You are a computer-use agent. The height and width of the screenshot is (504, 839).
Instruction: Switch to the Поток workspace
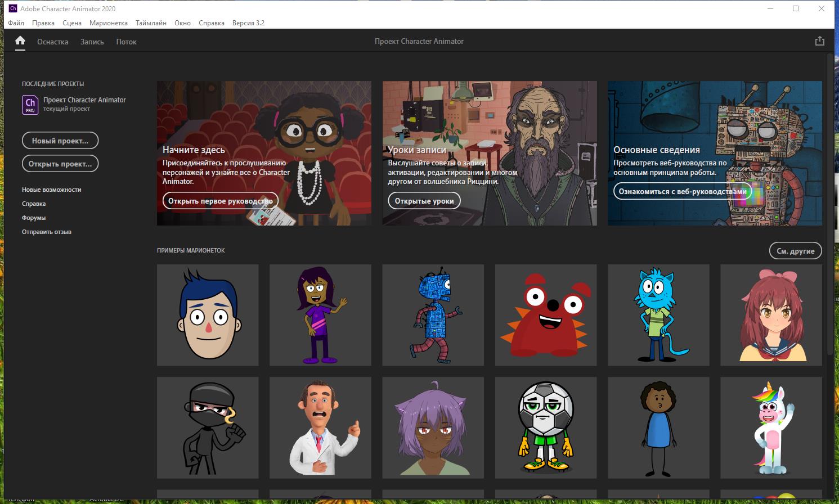[127, 42]
